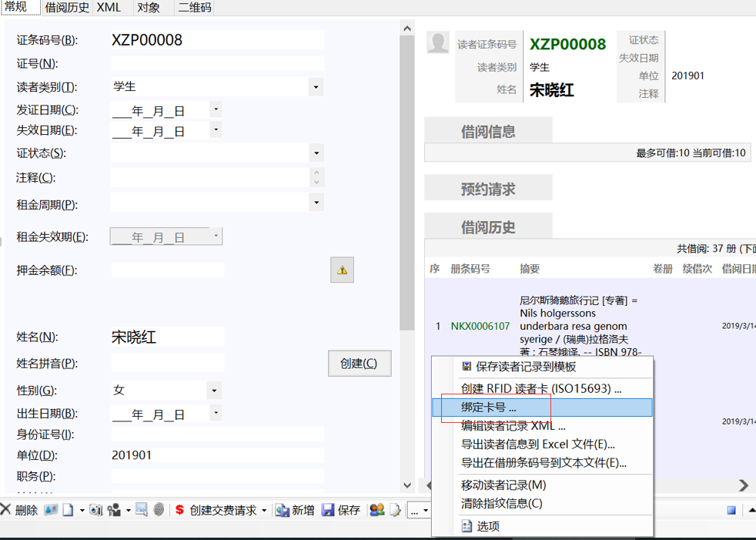Click the reader card icon in toolbar
Viewport: 756px width, 540px height.
coord(51,510)
